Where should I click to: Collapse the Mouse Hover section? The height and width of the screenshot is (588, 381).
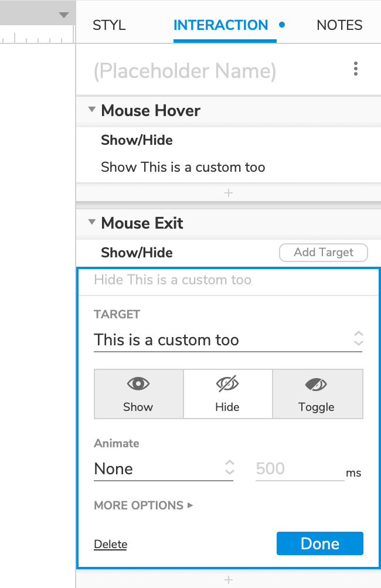(x=92, y=110)
